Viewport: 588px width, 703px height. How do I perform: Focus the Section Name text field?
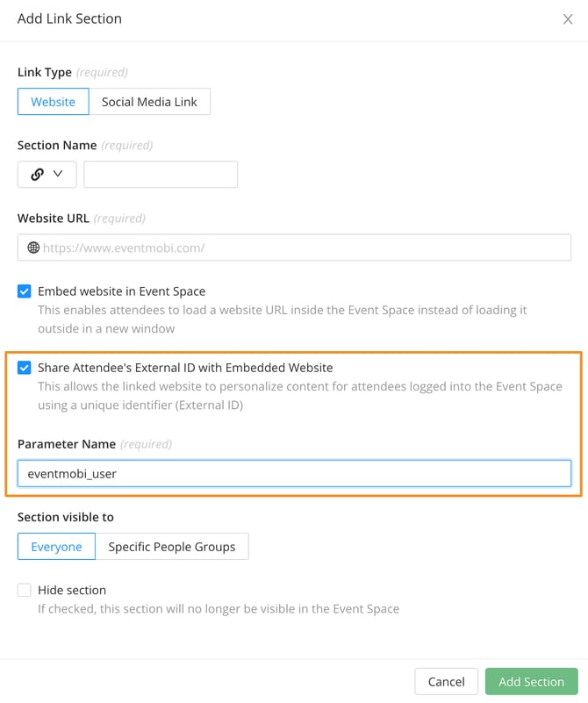click(x=161, y=174)
